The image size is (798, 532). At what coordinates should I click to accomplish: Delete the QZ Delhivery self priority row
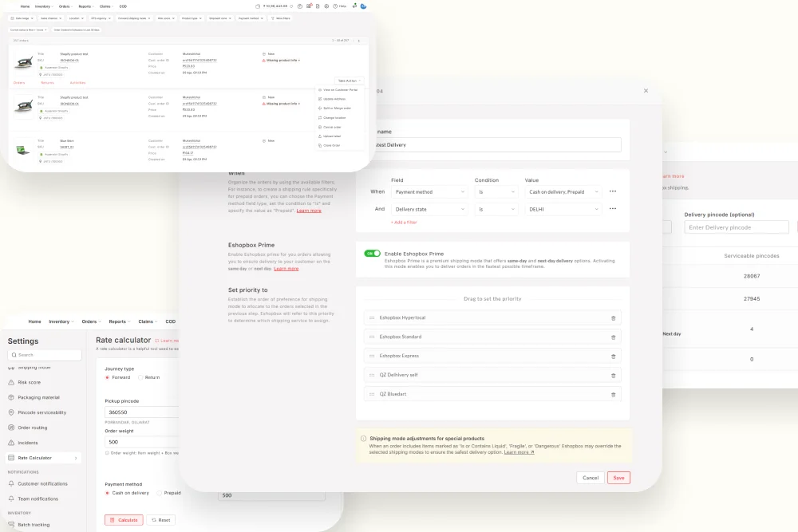click(613, 376)
